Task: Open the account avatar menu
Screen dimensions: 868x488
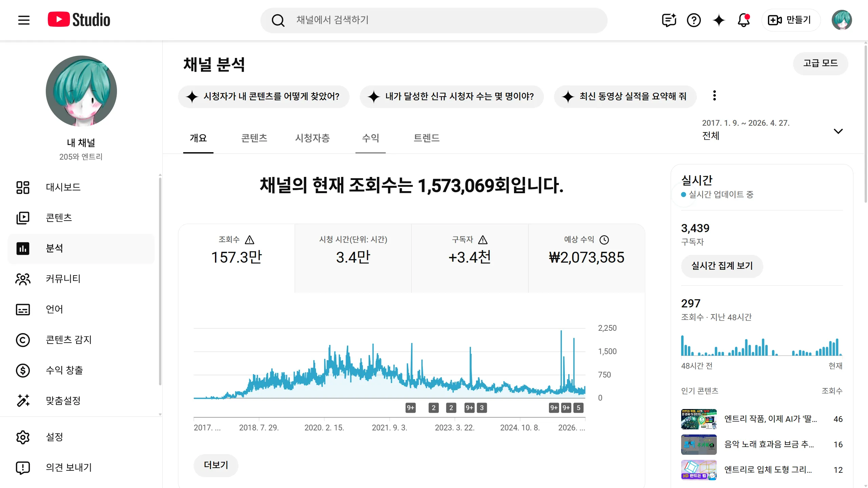Action: [842, 20]
